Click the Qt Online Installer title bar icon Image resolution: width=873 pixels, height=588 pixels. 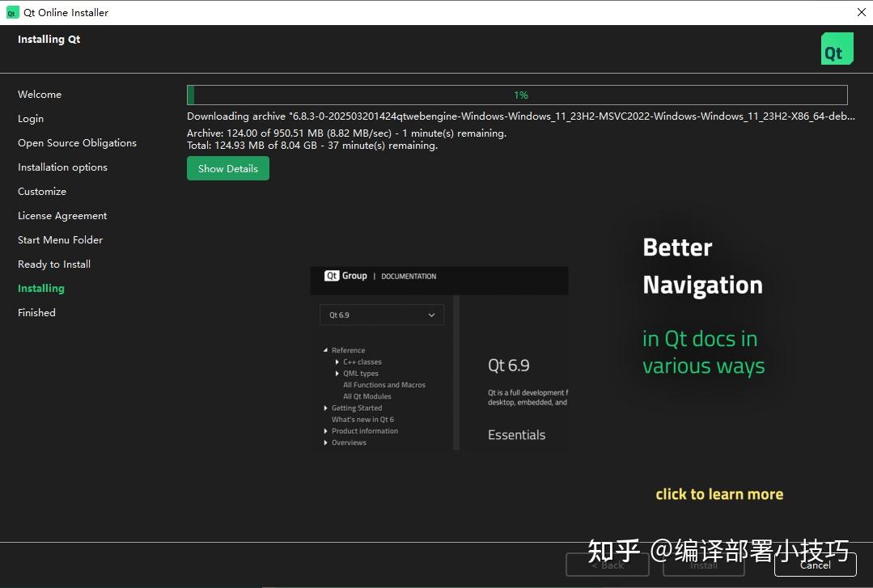coord(11,12)
